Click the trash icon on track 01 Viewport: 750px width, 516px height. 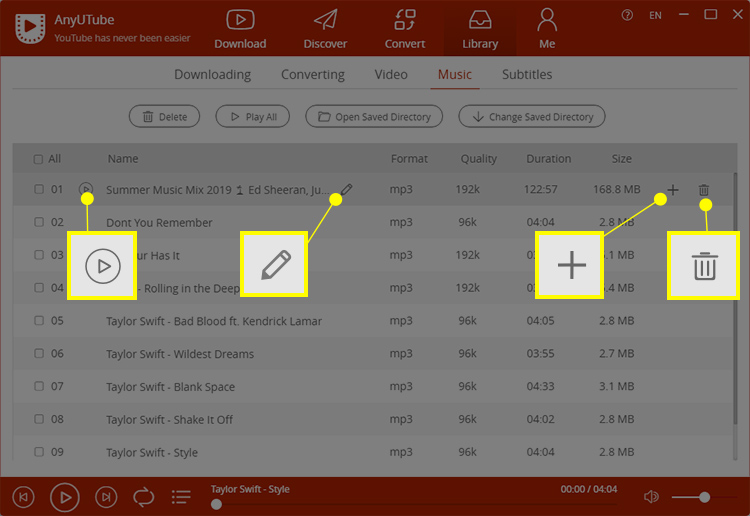pos(704,190)
